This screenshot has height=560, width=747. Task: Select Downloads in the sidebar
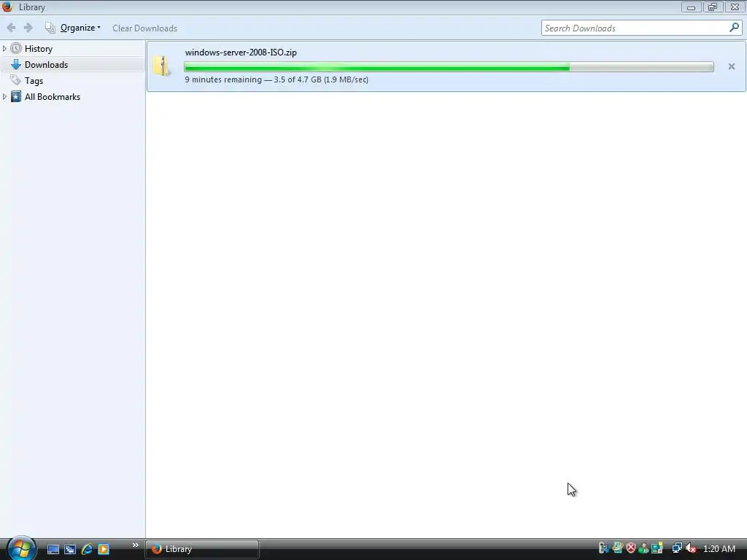(x=46, y=65)
